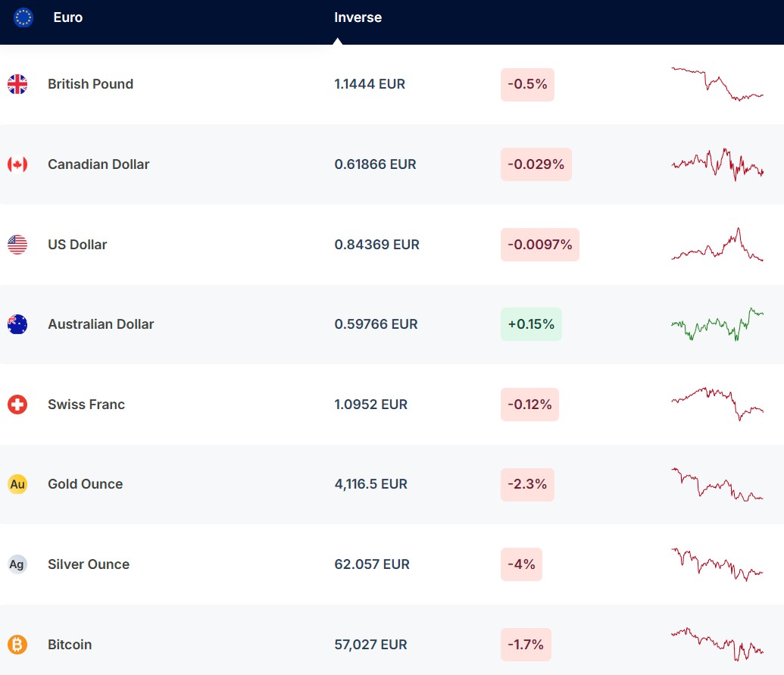Open the British Pound link
The width and height of the screenshot is (784, 675).
(x=90, y=84)
